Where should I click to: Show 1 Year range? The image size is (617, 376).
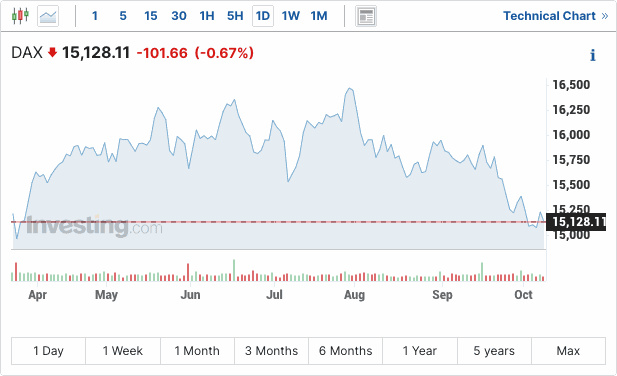[420, 351]
